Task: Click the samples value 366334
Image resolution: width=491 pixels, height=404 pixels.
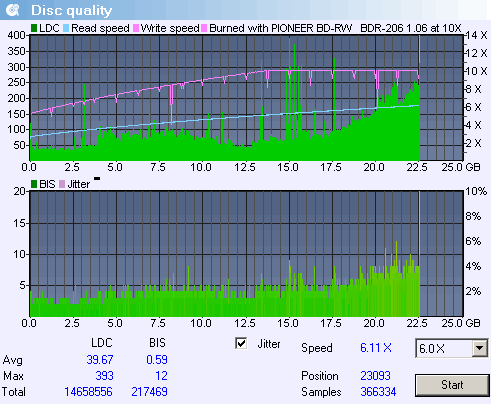Action: (x=378, y=392)
